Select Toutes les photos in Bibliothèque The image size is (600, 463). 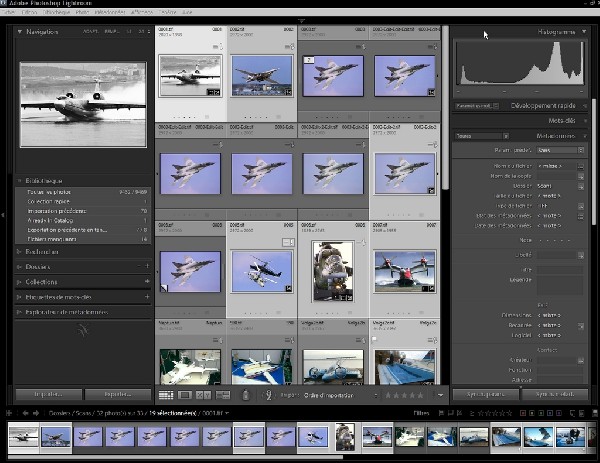[83, 192]
